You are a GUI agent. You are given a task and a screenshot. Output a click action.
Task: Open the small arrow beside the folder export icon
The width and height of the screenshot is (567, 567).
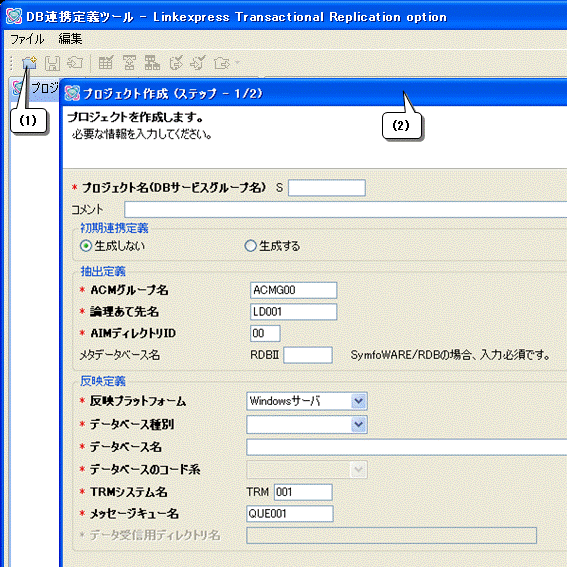237,63
